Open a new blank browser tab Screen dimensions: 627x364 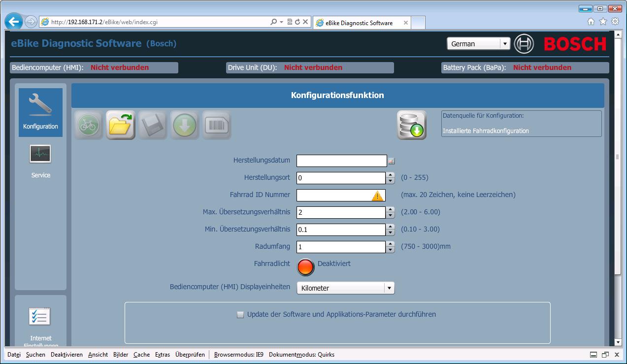coord(418,23)
